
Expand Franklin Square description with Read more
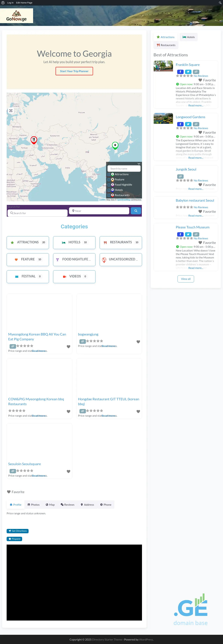pyautogui.click(x=195, y=106)
